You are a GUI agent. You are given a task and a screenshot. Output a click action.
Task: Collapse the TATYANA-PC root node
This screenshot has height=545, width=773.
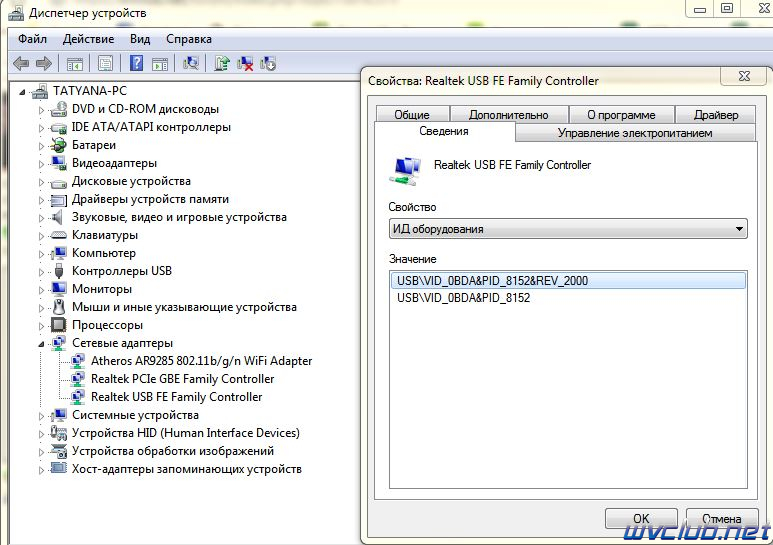22,92
